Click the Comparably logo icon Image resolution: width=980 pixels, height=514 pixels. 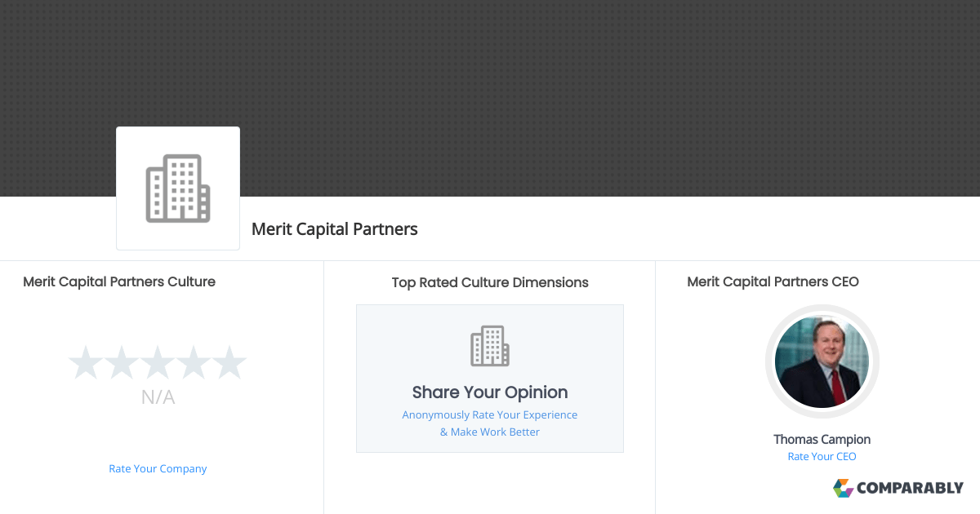click(843, 488)
